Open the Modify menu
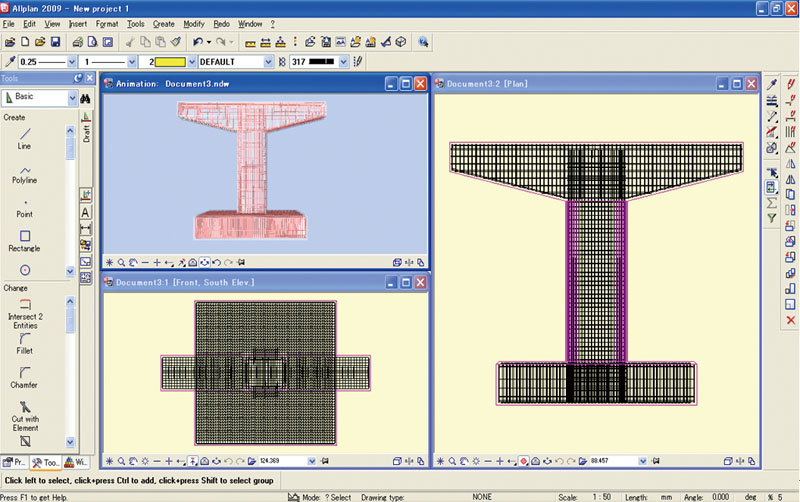This screenshot has width=800, height=502. [193, 23]
